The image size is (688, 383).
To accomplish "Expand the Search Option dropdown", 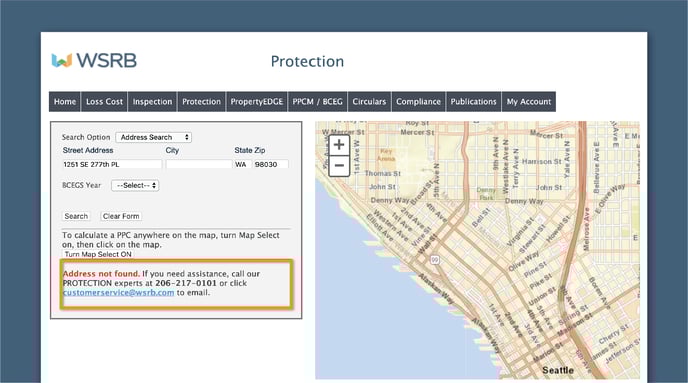I will (154, 137).
